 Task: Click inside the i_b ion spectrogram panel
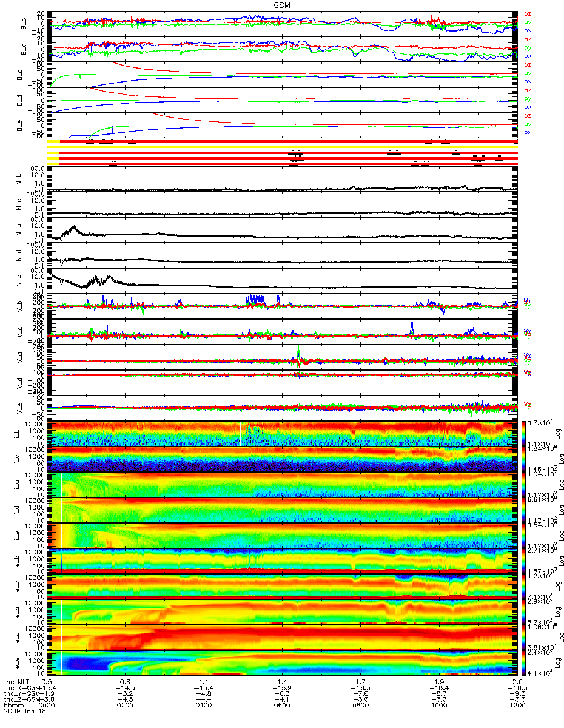pos(282,433)
